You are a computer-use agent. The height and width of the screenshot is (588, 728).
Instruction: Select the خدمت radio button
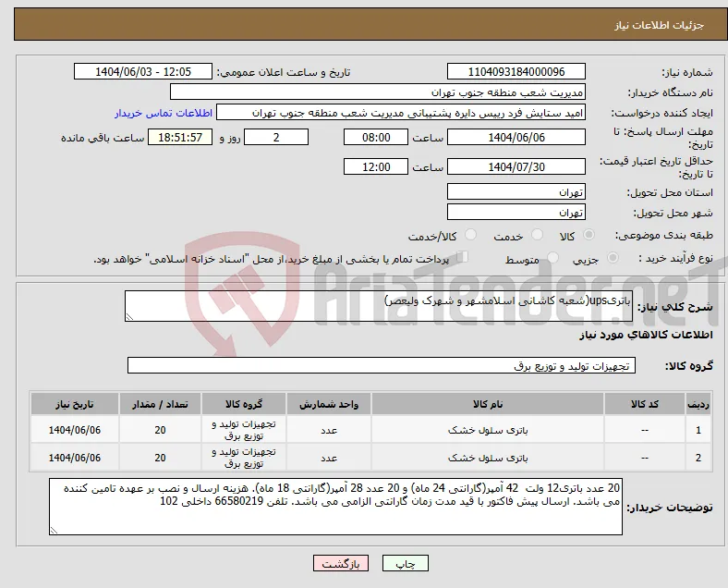click(x=537, y=235)
